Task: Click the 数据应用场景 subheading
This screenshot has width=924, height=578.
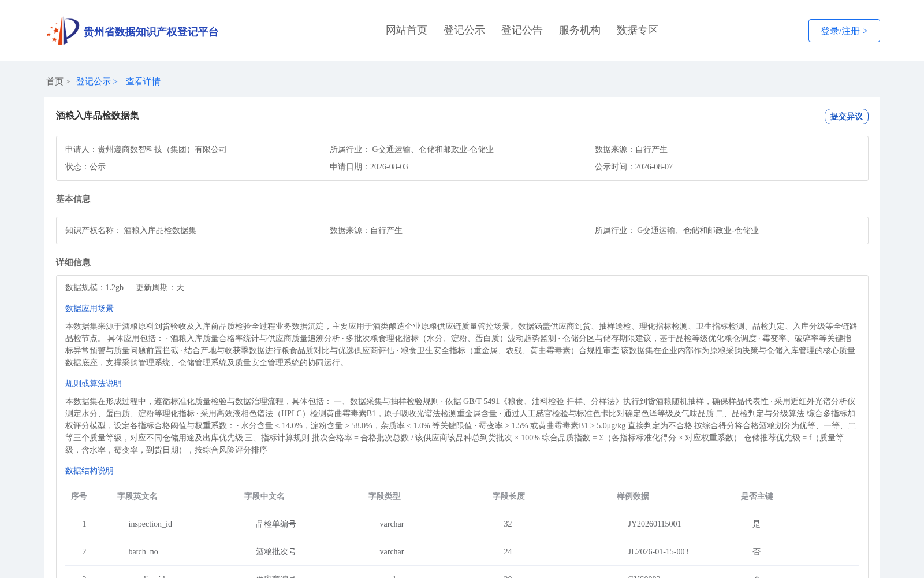Action: pos(90,308)
